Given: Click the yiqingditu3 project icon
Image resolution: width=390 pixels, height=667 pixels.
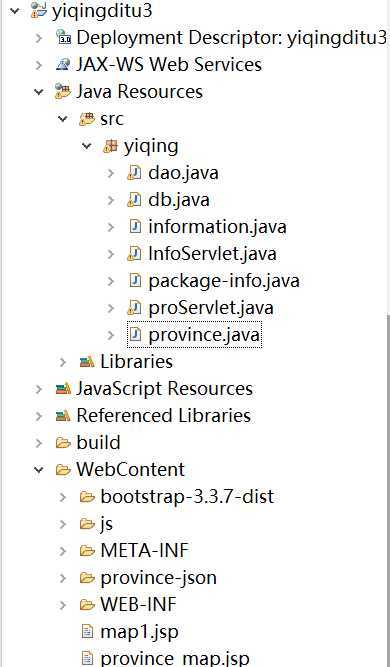Looking at the screenshot, I should pyautogui.click(x=39, y=10).
